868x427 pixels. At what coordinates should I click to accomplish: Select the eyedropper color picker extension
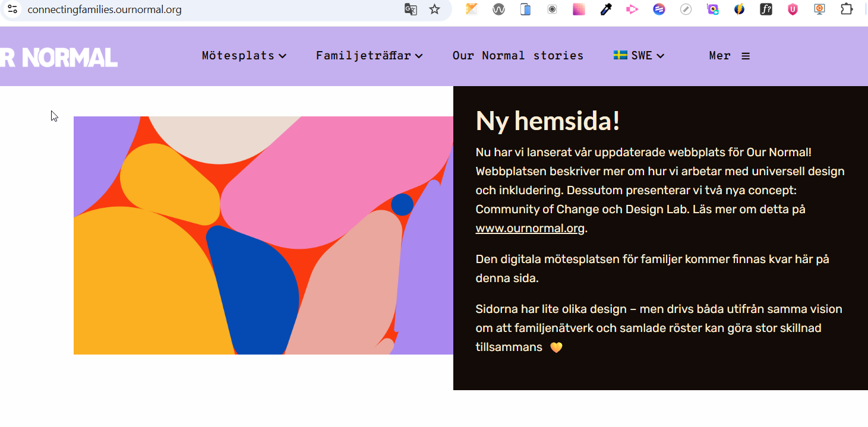pyautogui.click(x=605, y=10)
